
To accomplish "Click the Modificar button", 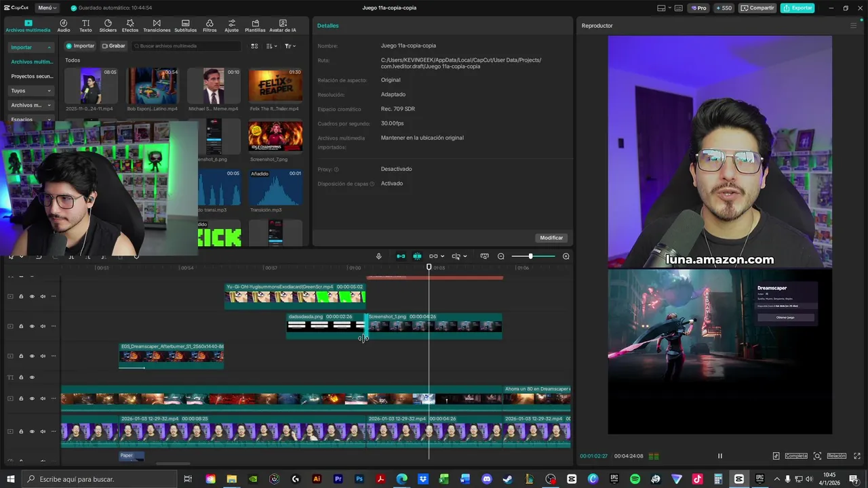I will click(551, 238).
